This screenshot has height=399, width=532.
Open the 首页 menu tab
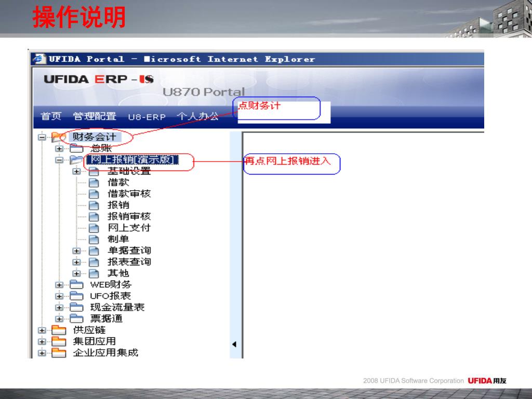click(51, 116)
